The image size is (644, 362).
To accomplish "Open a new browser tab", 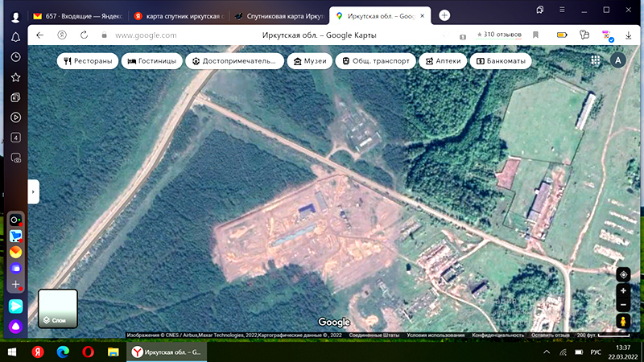I will 444,15.
